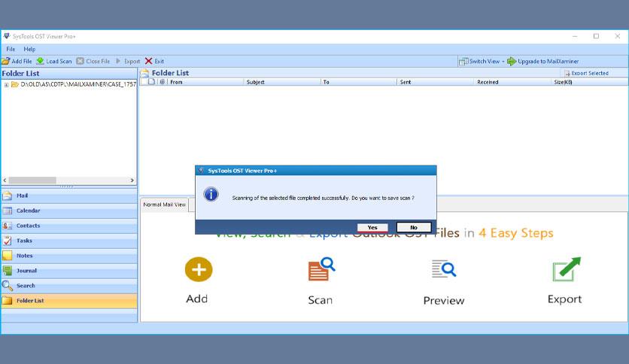This screenshot has height=364, width=629.
Task: Click No in the save scan dialog
Action: (x=413, y=227)
